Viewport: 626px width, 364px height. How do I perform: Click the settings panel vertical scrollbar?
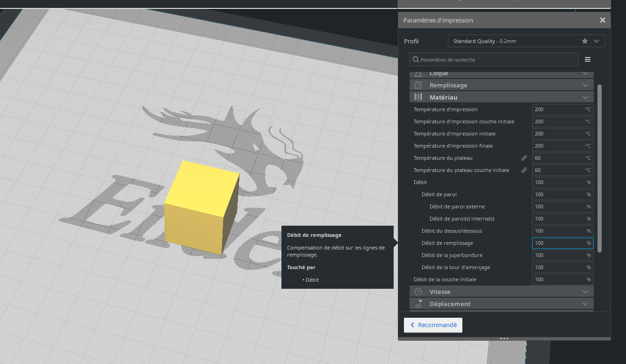click(x=599, y=168)
